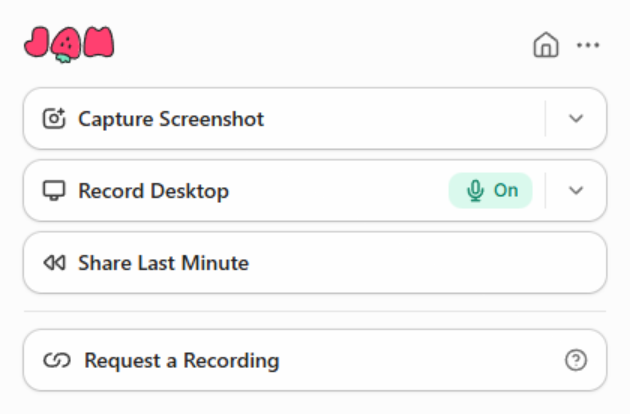Start recording with the Record Desktop label
This screenshot has height=414, width=630.
click(x=153, y=191)
